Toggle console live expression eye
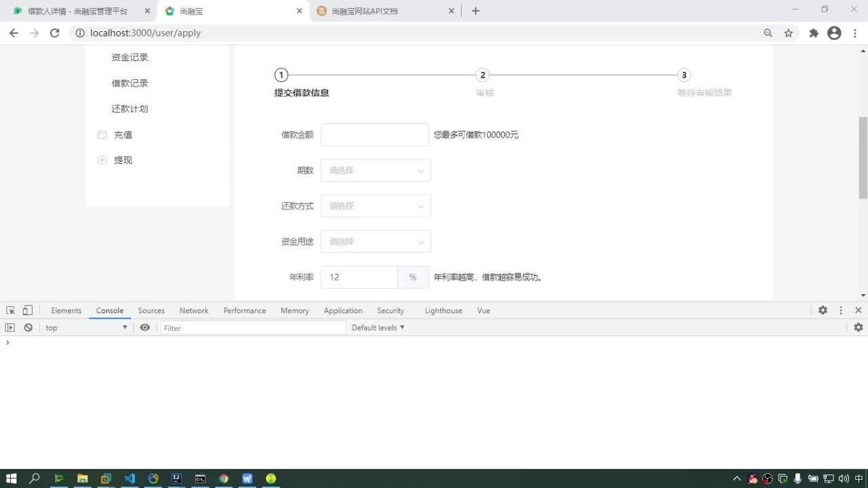Viewport: 868px width, 488px height. click(x=145, y=327)
